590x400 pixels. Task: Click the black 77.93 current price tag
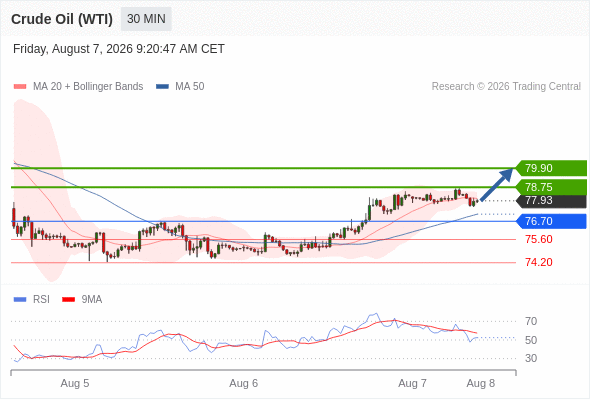coord(551,201)
